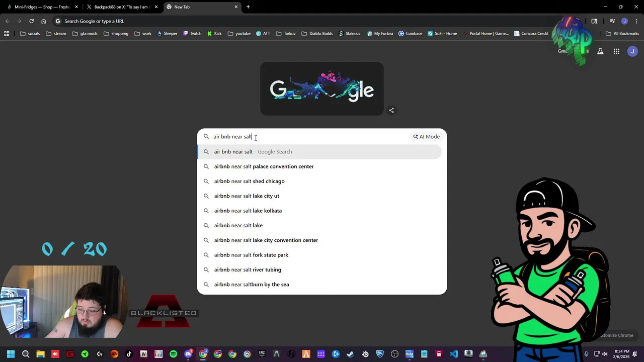Screen dimensions: 644x362
Task: Close the Backpack88 on X tab
Action: pos(156,7)
